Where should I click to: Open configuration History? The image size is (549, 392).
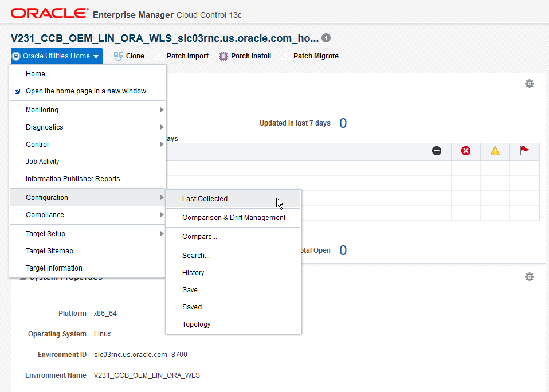233,273
